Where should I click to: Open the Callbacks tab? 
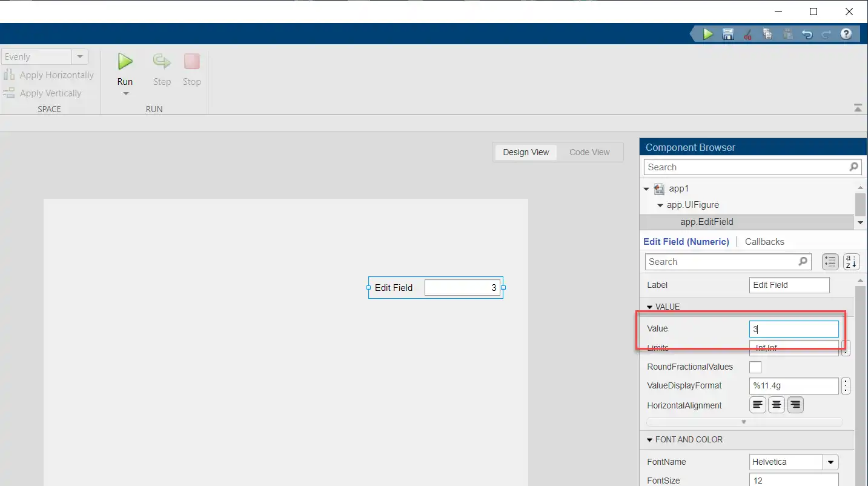point(764,242)
